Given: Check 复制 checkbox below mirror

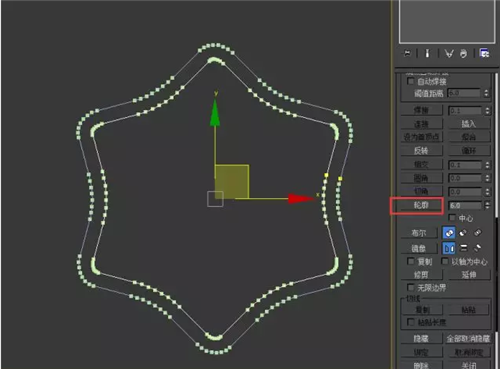Looking at the screenshot, I should 411,261.
